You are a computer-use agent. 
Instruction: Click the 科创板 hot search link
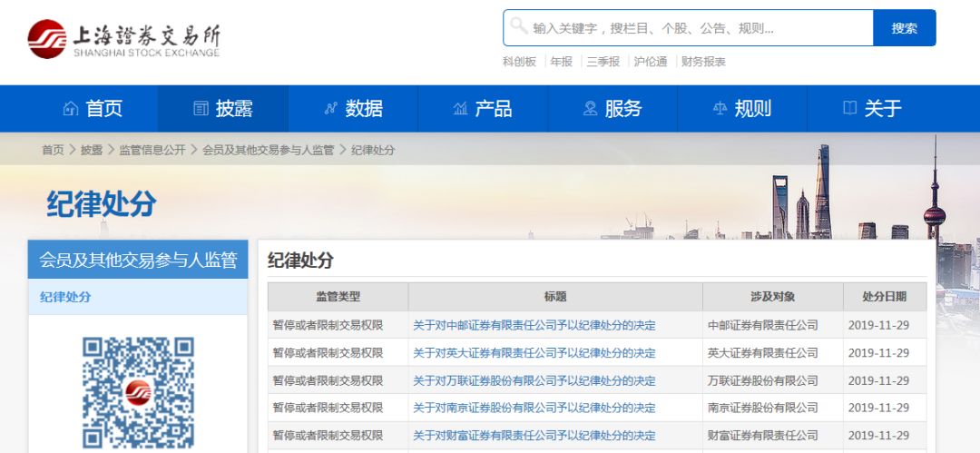(x=519, y=62)
